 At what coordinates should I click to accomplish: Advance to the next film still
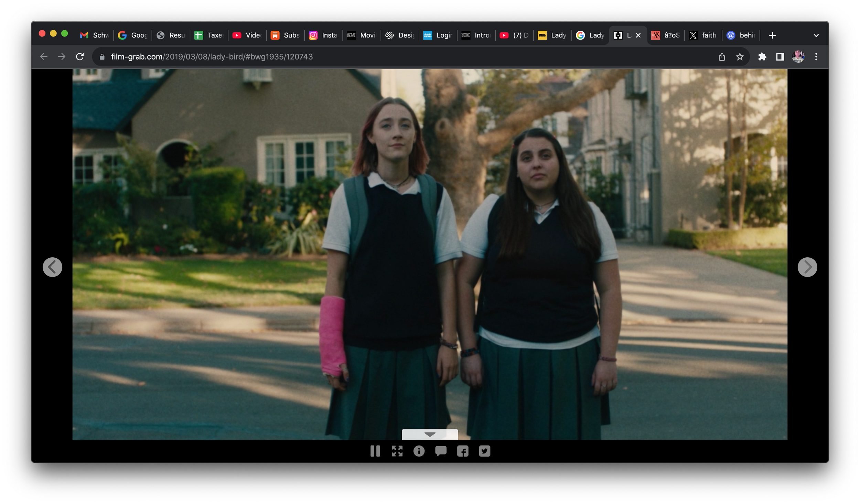point(807,267)
